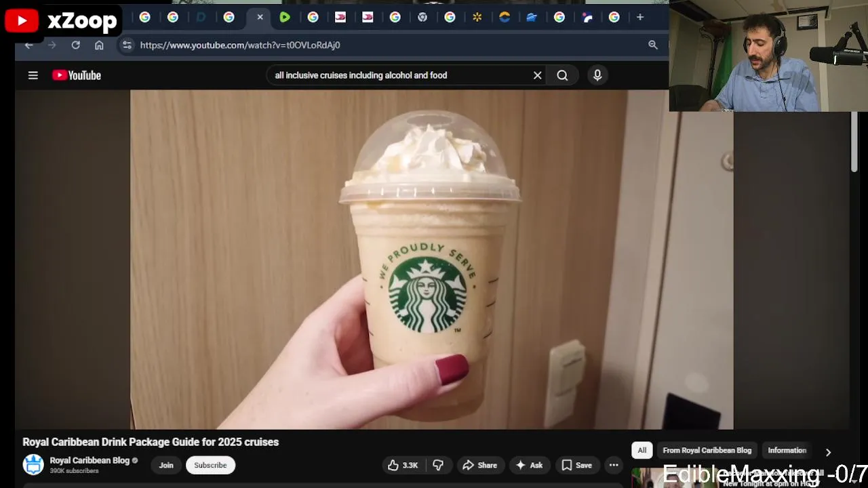Image resolution: width=868 pixels, height=488 pixels.
Task: Clear the search query with the X
Action: [537, 75]
